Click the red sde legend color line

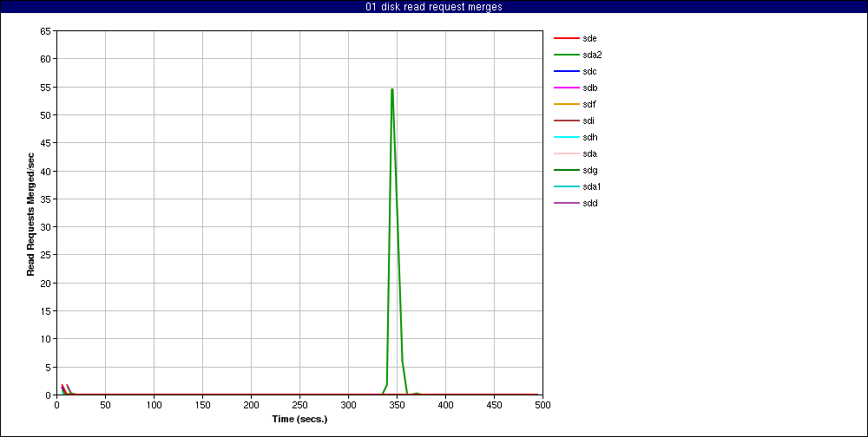566,39
